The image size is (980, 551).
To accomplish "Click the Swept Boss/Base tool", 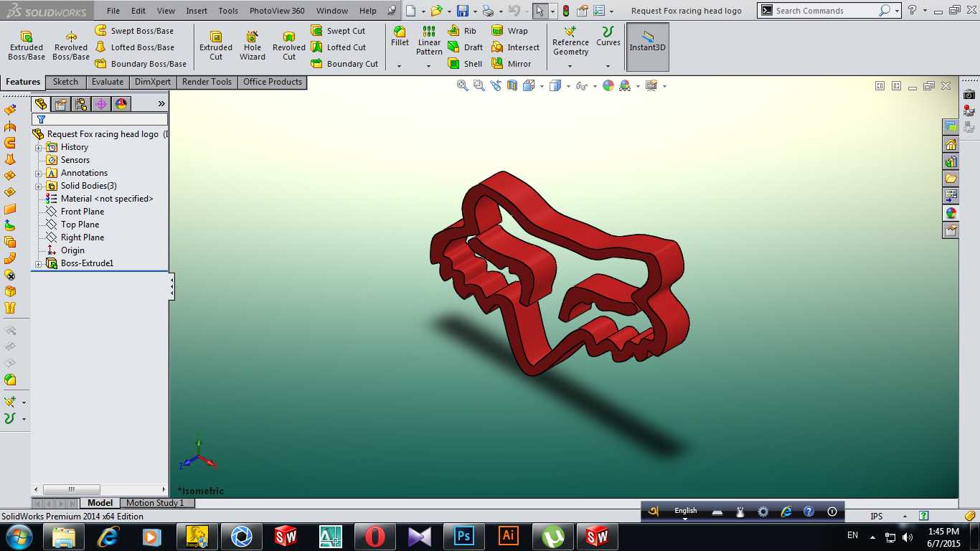I will click(134, 31).
